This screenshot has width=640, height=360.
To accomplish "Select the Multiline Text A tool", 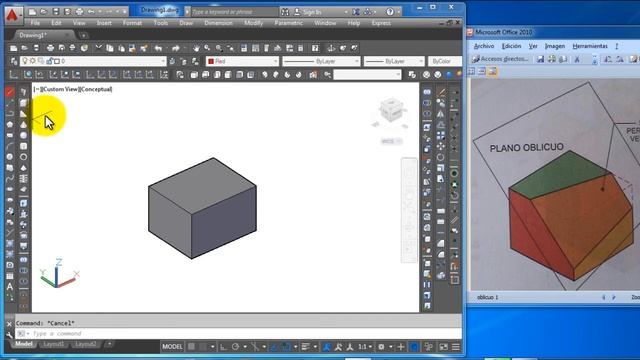I will click(x=10, y=287).
